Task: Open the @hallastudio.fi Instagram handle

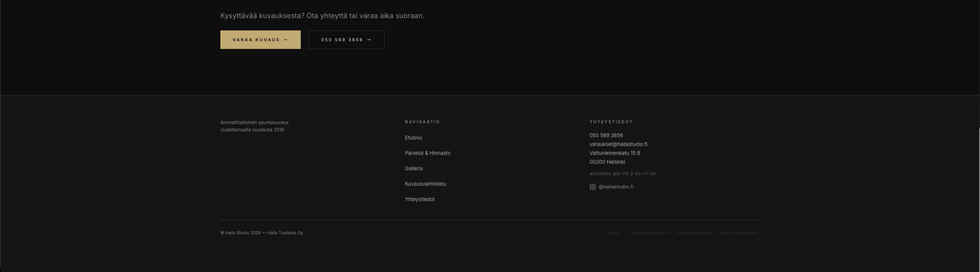Action: pos(616,187)
